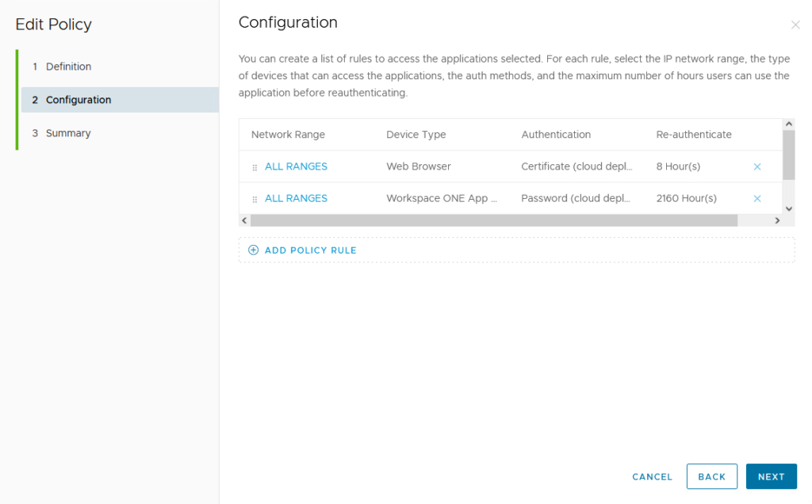
Task: Jump to the Summary step
Action: 68,133
